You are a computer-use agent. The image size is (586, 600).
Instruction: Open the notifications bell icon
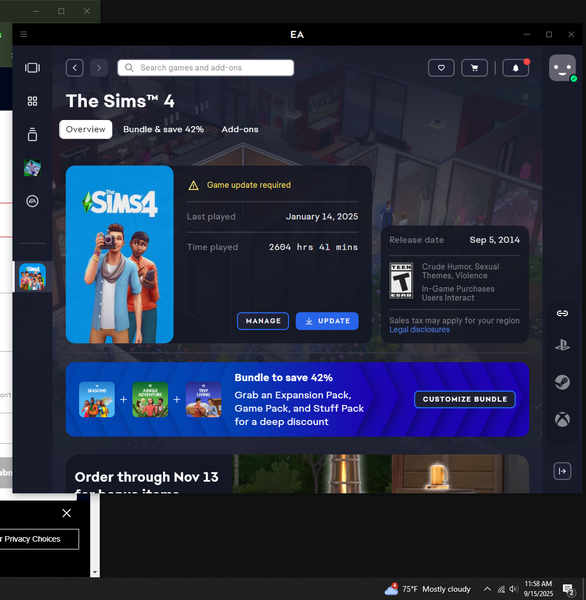click(516, 68)
